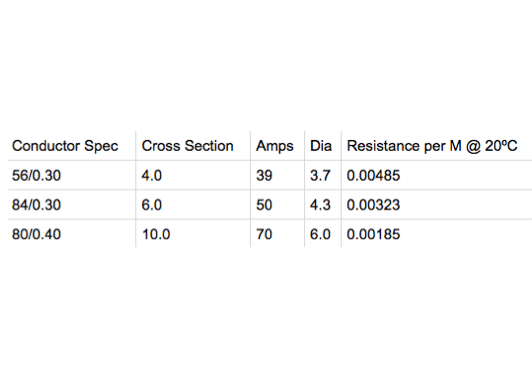Image resolution: width=532 pixels, height=380 pixels.
Task: Select the 6.0 diameter cell in last row
Action: pyautogui.click(x=320, y=234)
